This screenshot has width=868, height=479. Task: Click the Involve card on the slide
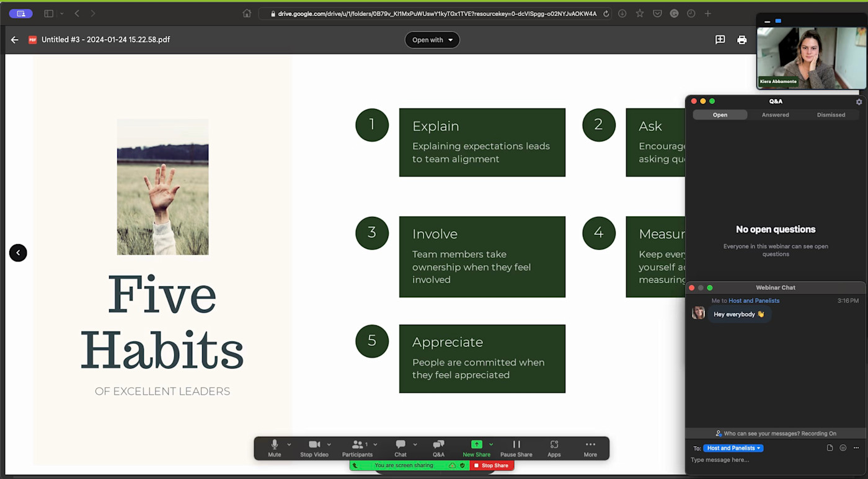[482, 257]
